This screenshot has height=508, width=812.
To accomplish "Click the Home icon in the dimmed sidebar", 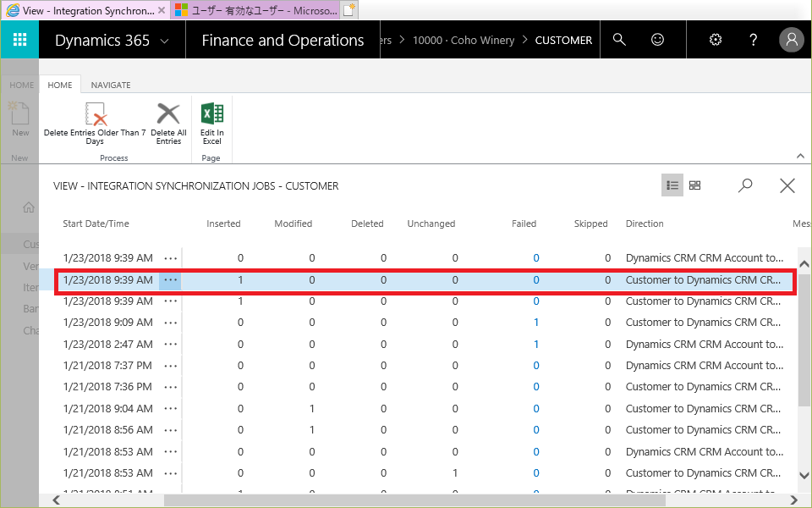I will pos(29,207).
